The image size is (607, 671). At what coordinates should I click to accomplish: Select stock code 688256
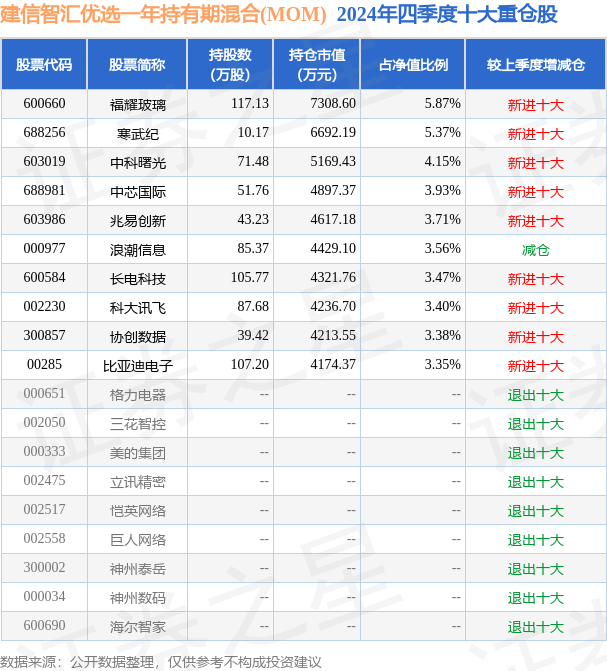[45, 133]
